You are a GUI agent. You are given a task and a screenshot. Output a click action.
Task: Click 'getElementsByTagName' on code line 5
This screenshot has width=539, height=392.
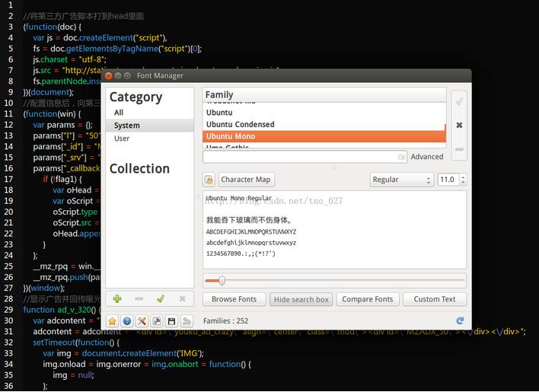pyautogui.click(x=112, y=49)
